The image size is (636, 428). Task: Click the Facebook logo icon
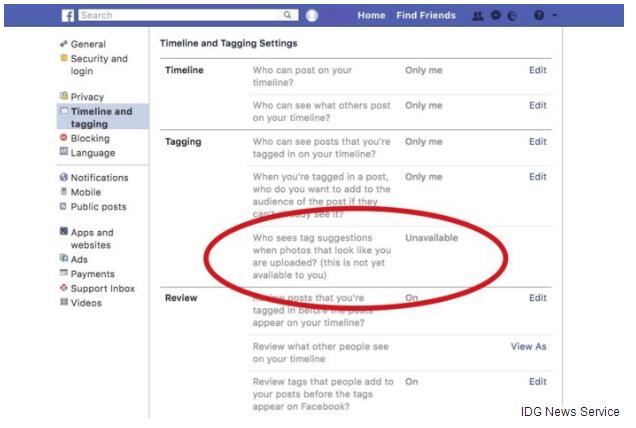[x=68, y=15]
